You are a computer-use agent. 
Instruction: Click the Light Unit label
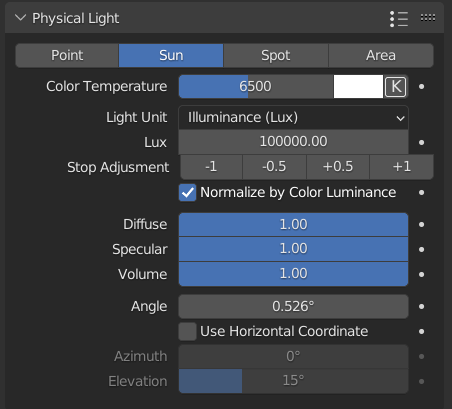pyautogui.click(x=137, y=117)
